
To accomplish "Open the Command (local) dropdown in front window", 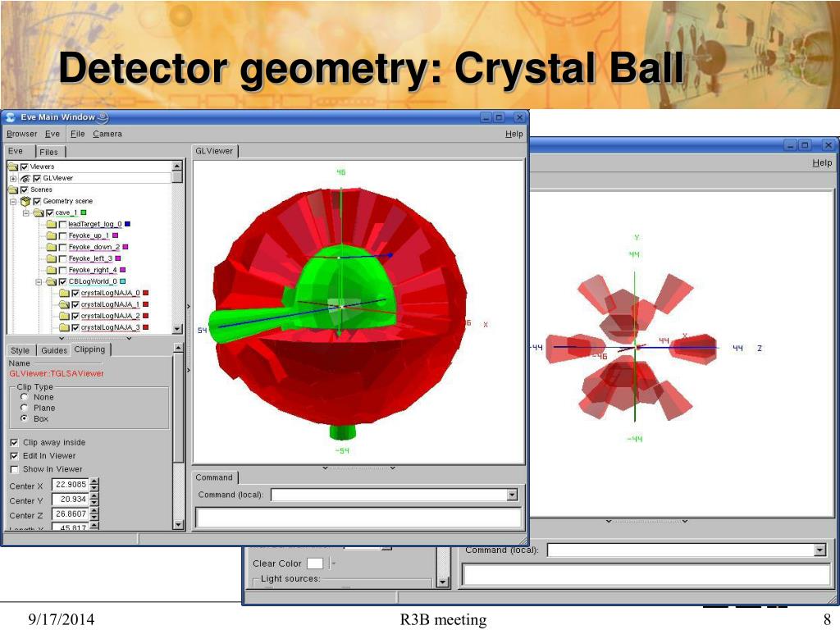I will pyautogui.click(x=512, y=495).
